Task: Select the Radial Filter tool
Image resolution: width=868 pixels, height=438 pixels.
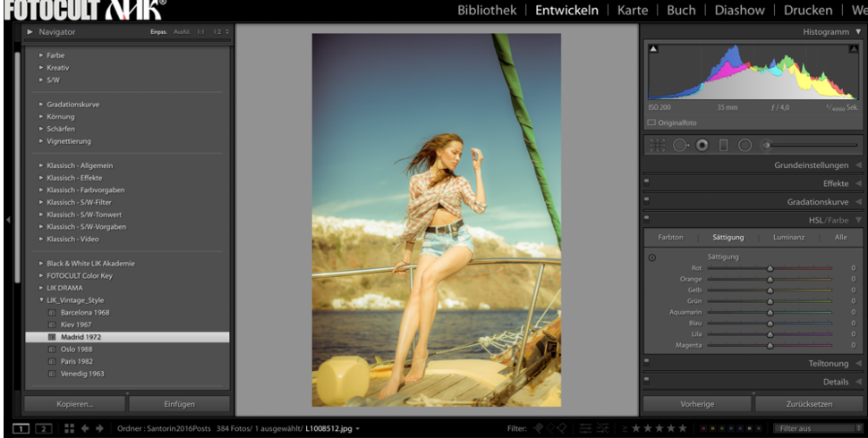Action: [745, 146]
